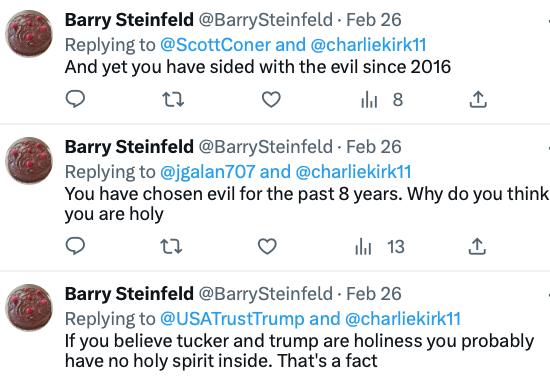Image resolution: width=550 pixels, height=382 pixels.
Task: Click Barry Steinfeld name on first tweet
Action: pos(129,20)
